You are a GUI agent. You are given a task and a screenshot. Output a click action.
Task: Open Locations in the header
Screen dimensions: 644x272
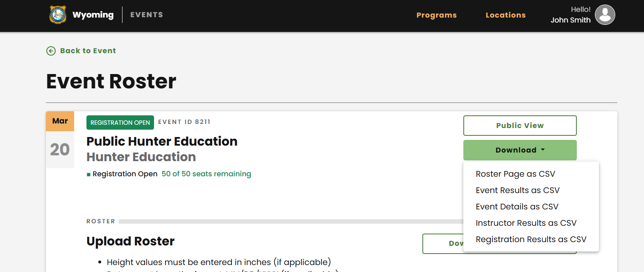506,15
